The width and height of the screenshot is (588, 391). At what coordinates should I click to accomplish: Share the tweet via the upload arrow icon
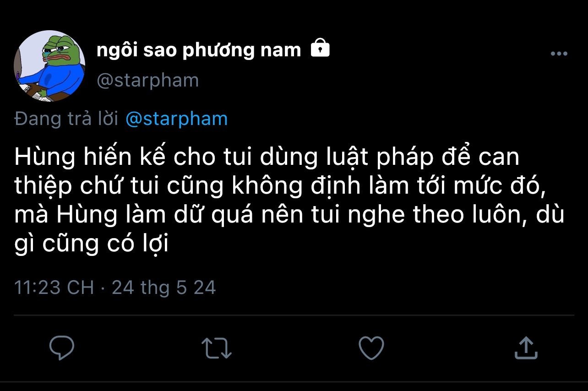[x=526, y=348]
